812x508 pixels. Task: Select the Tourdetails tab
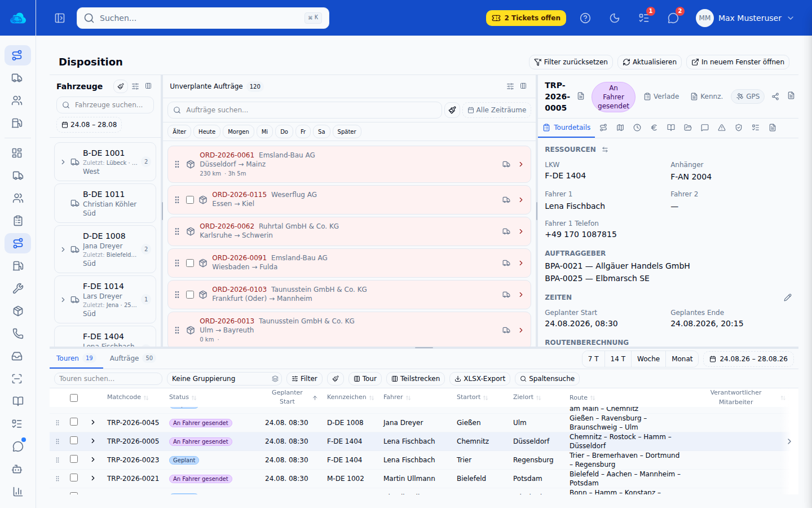pos(567,128)
